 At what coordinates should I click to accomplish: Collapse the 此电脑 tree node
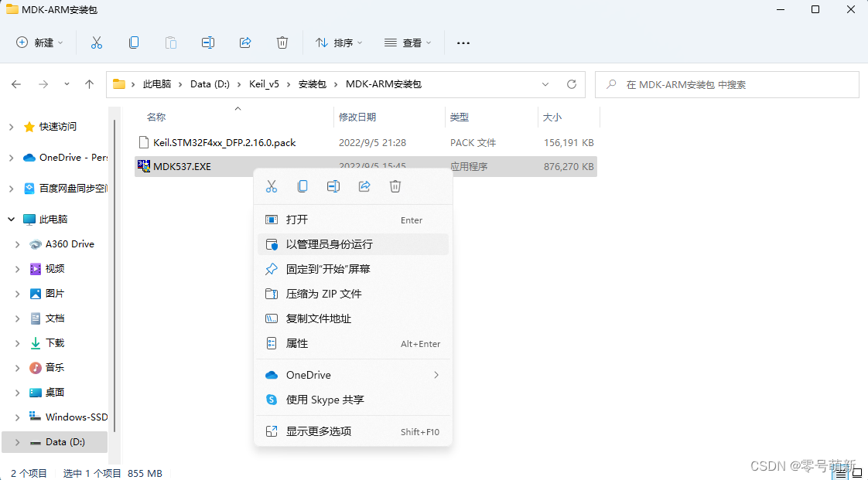(x=12, y=220)
